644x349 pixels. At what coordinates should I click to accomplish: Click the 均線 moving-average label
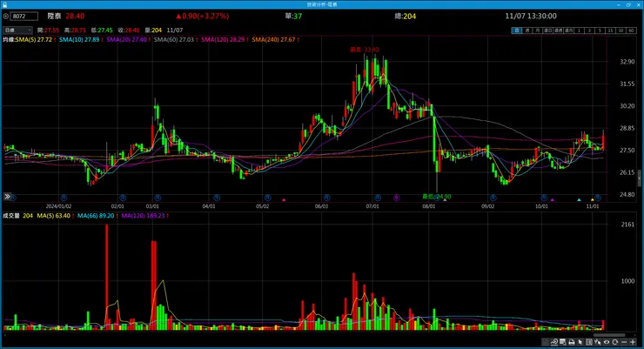pos(9,39)
